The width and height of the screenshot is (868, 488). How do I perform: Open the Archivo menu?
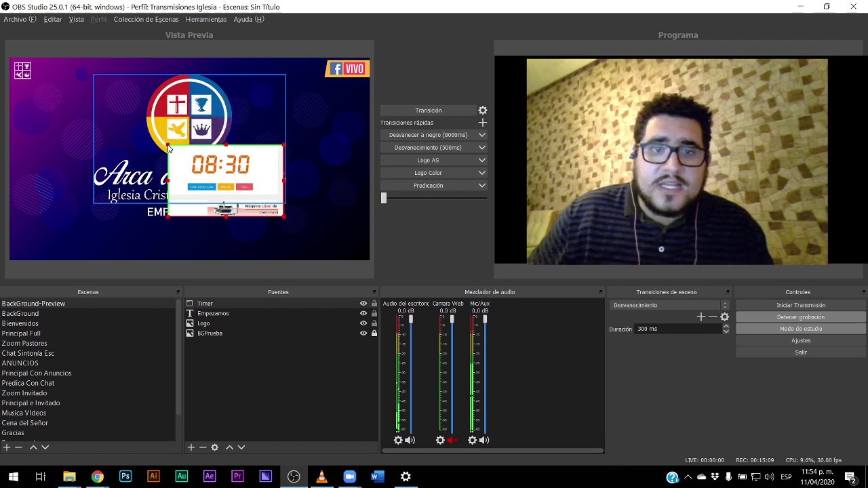tap(20, 20)
